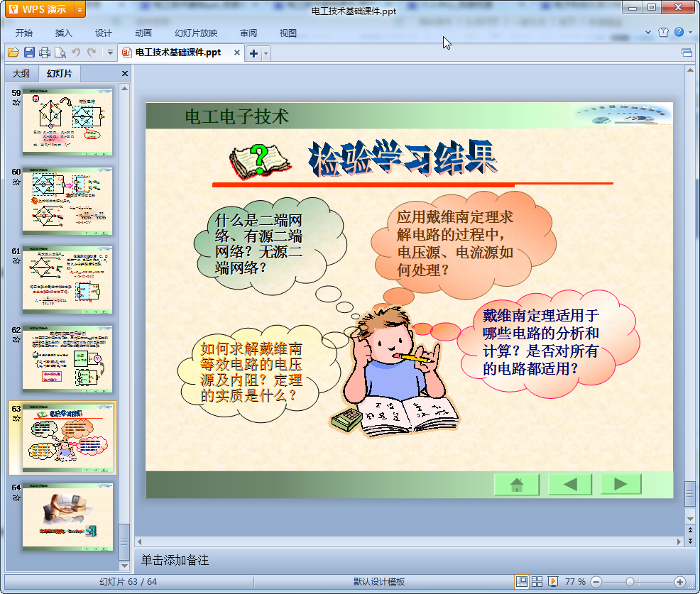Click the animation star icon under slide 63

pos(16,419)
